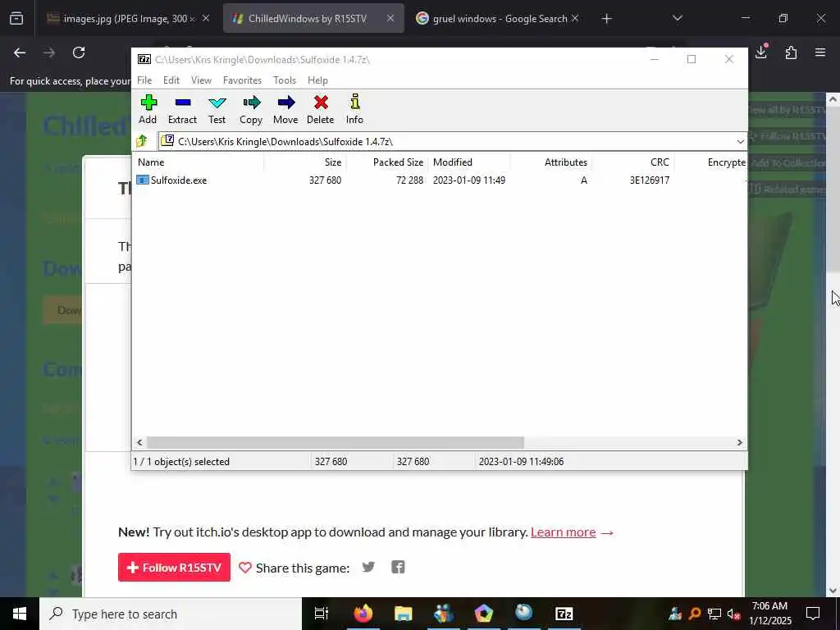
Task: Switch to gruel windows Google Search tab
Action: click(x=497, y=19)
